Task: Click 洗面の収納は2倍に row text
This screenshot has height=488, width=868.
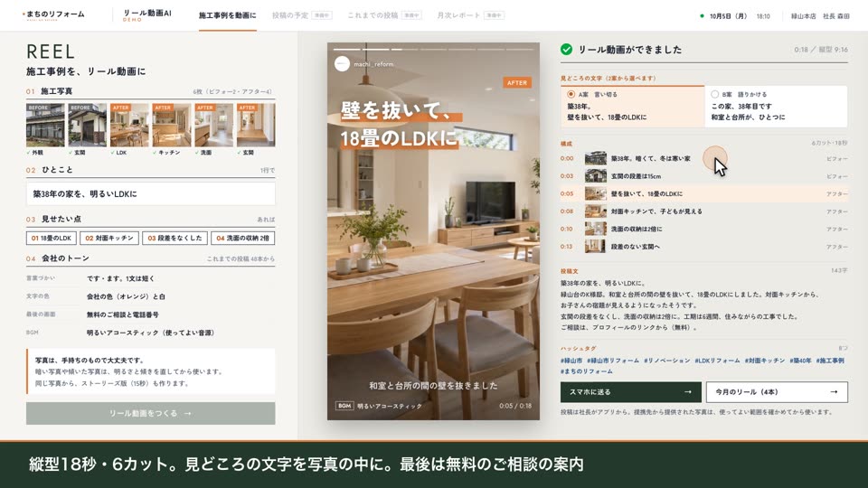Action: (637, 229)
